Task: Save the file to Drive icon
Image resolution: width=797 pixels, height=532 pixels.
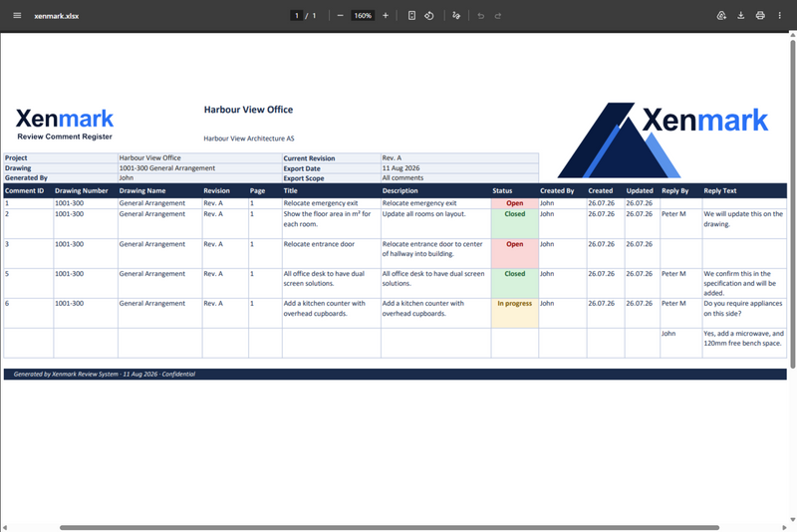Action: [721, 15]
